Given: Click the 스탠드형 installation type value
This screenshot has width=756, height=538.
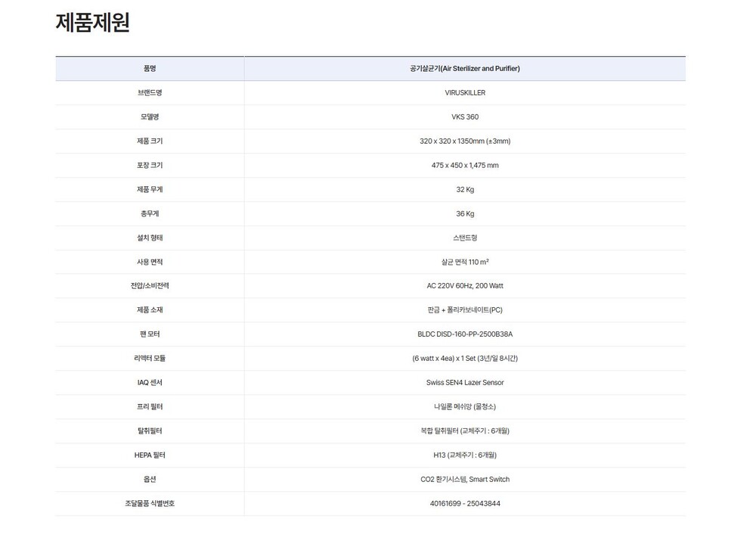Looking at the screenshot, I should [464, 238].
